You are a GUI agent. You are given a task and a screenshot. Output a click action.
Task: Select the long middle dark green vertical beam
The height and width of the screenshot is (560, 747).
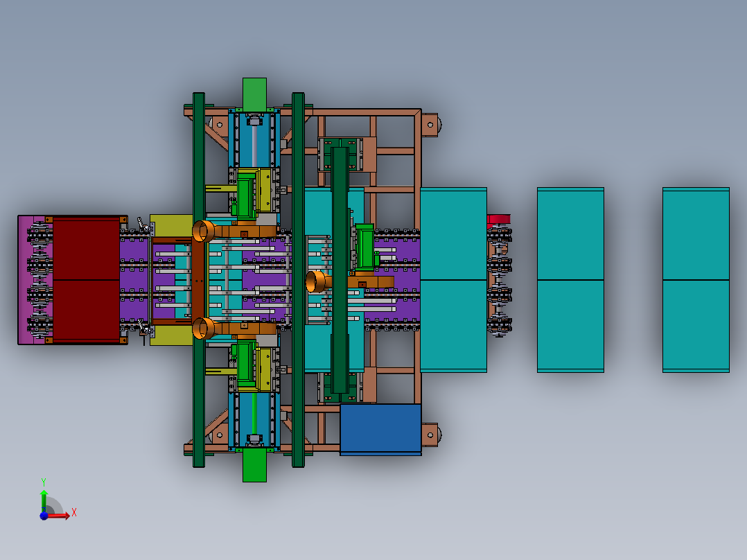click(298, 280)
